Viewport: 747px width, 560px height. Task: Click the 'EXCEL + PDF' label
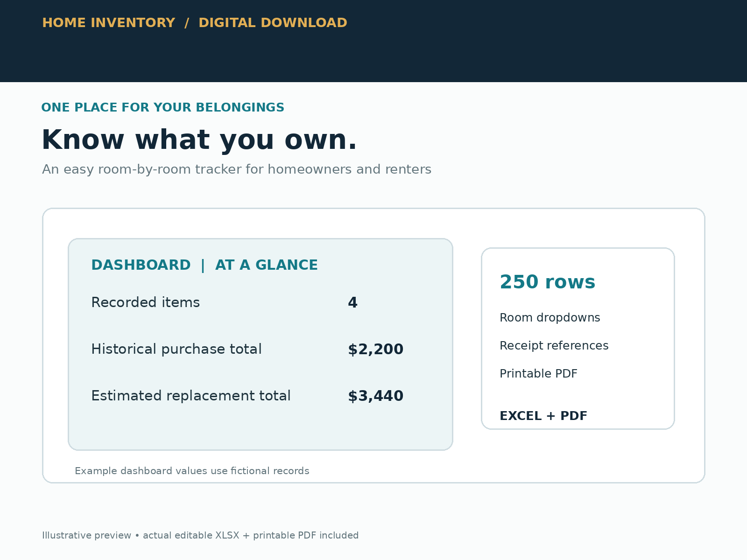coord(543,416)
